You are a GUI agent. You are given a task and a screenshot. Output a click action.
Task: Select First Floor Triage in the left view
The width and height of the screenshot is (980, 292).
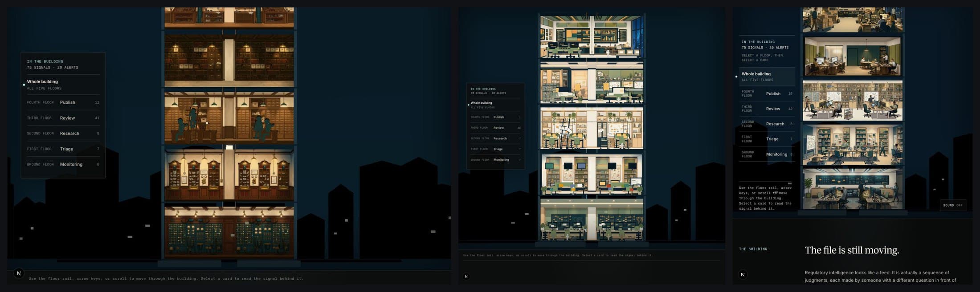(62, 149)
